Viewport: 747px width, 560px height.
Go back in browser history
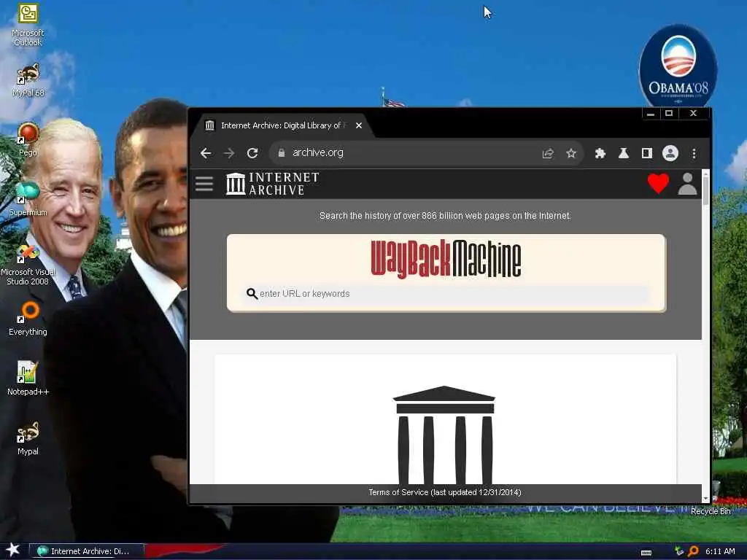[x=206, y=153]
